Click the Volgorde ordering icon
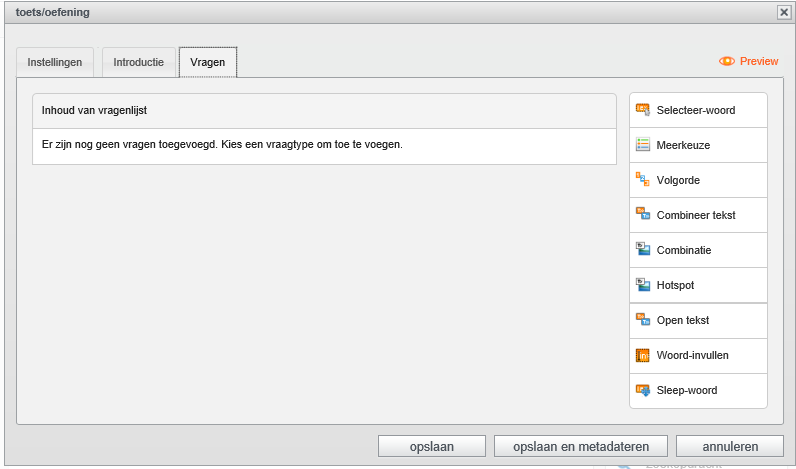796x469 pixels. coord(643,180)
